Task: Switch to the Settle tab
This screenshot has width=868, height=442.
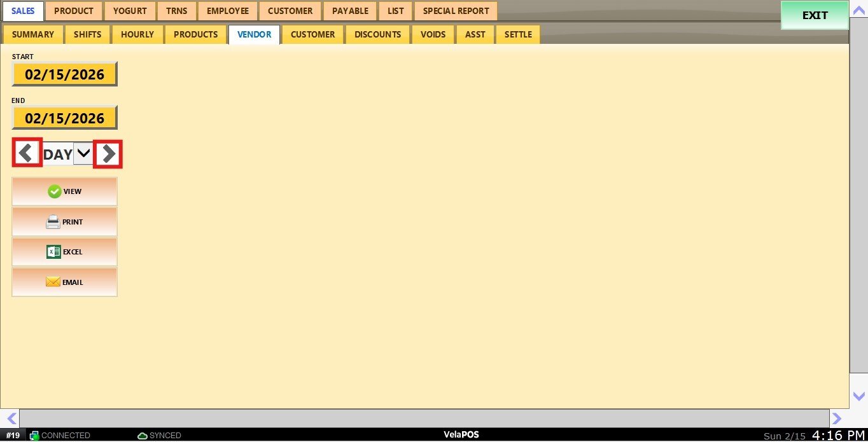Action: click(x=518, y=34)
